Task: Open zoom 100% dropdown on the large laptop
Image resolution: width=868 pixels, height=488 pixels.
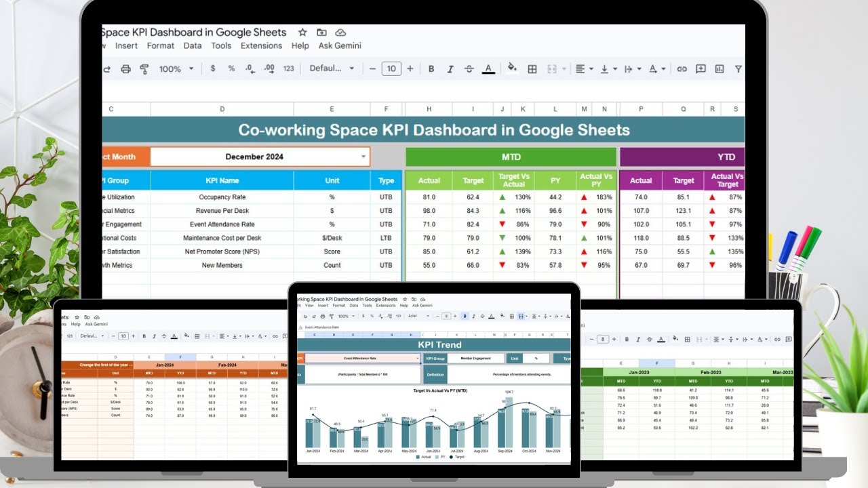Action: coord(176,68)
